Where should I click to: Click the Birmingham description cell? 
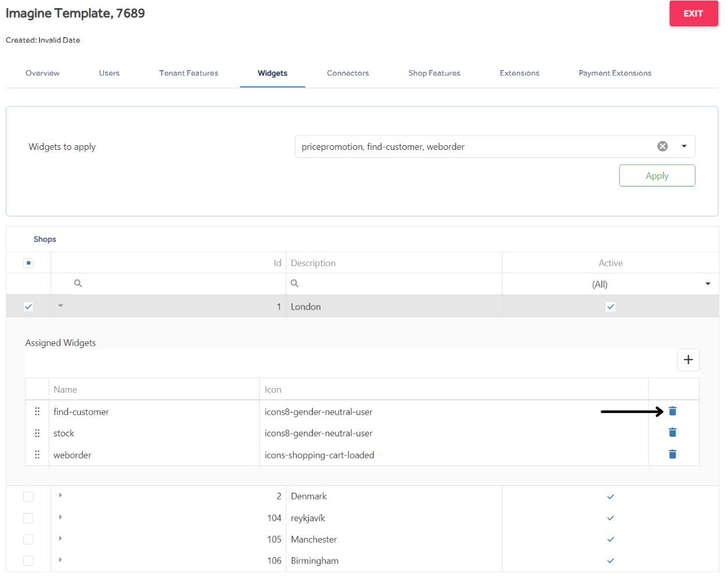[x=394, y=561]
